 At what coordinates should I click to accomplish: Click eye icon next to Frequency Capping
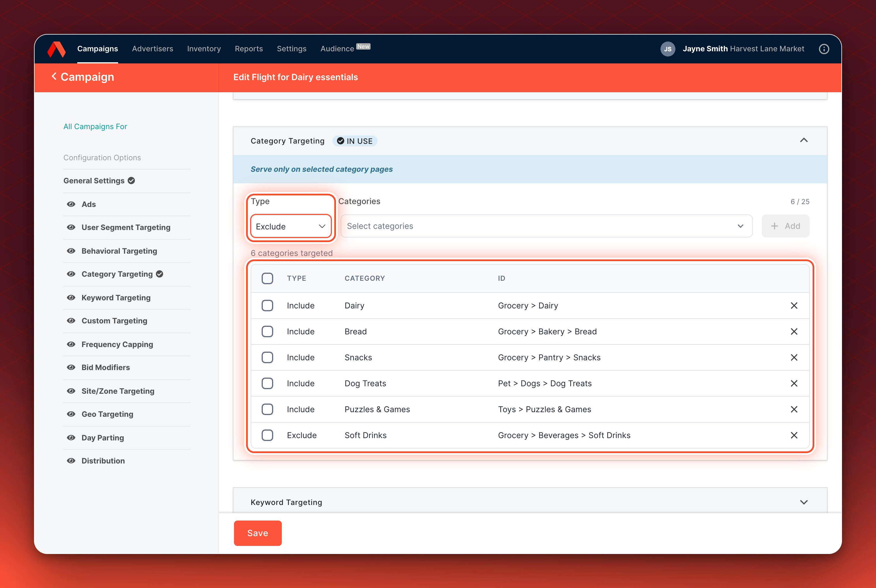(71, 344)
